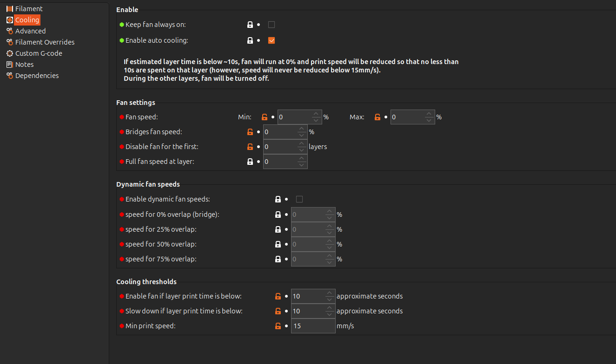Click the lock icon for Full fan speed at layer
The image size is (616, 364).
[250, 162]
